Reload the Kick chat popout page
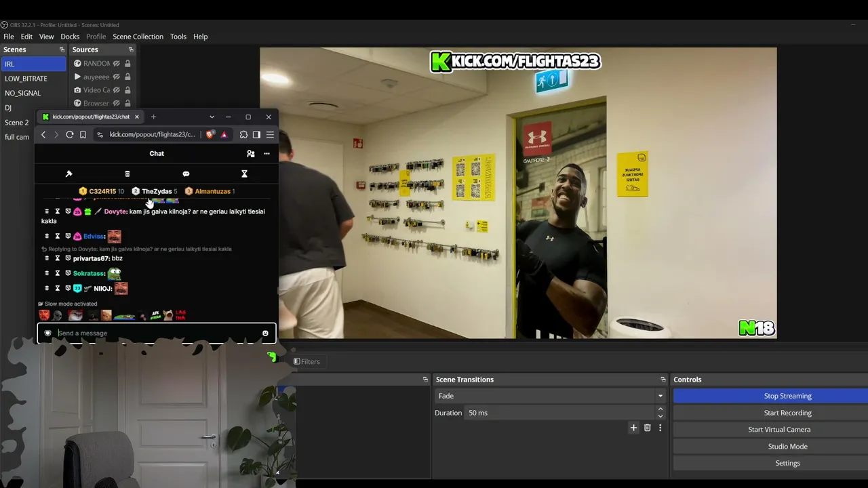The width and height of the screenshot is (868, 488). [69, 135]
